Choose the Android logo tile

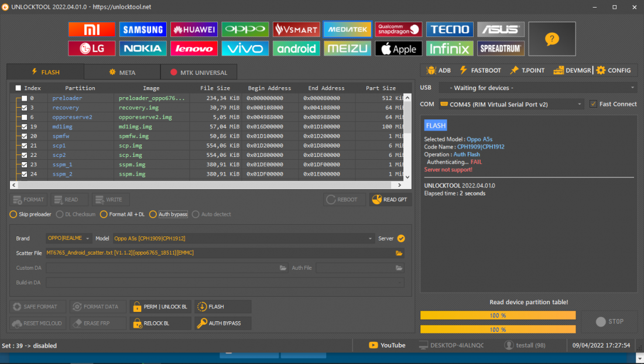click(x=296, y=49)
